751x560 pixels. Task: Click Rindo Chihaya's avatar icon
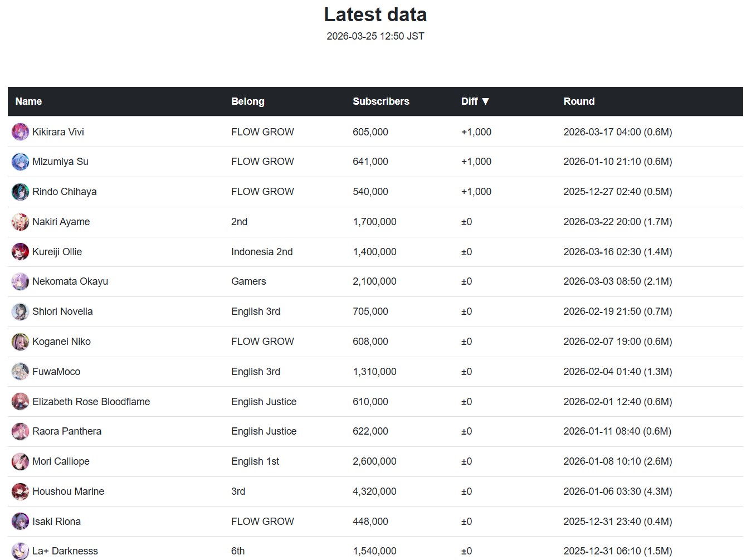tap(20, 192)
